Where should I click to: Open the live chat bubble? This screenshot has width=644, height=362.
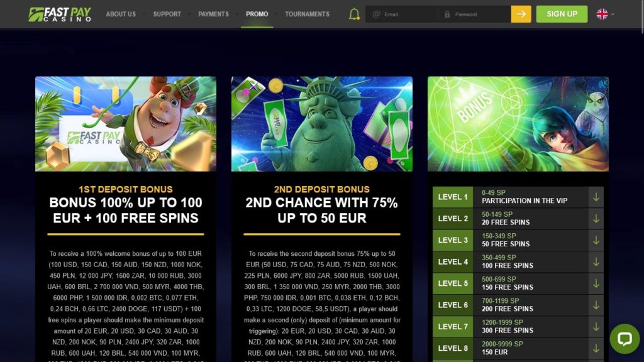tap(625, 339)
